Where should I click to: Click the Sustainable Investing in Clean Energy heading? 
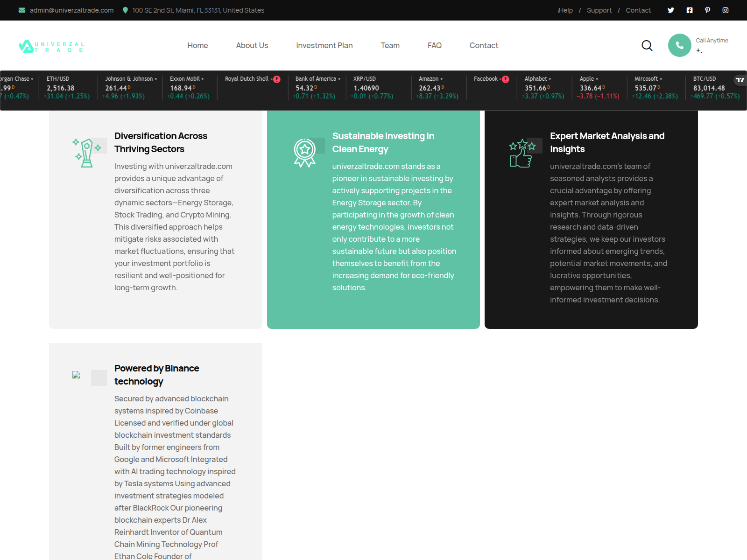(x=383, y=142)
